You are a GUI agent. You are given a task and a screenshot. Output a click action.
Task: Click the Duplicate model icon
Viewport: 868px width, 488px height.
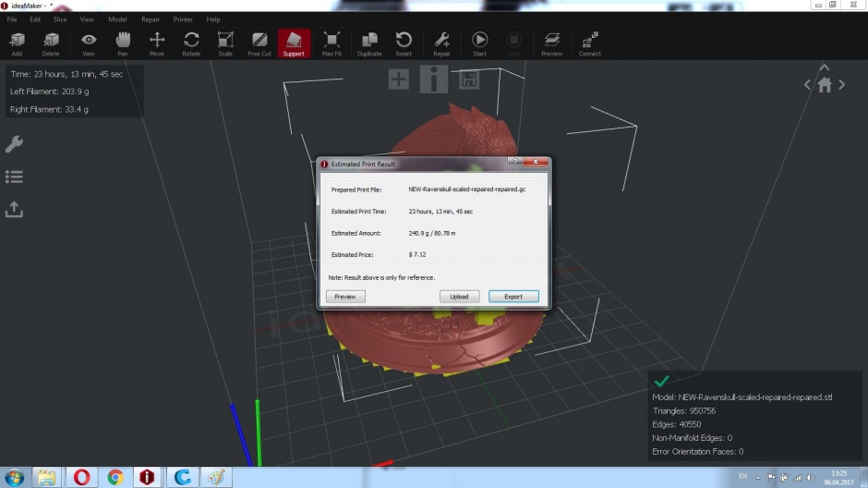pos(369,43)
